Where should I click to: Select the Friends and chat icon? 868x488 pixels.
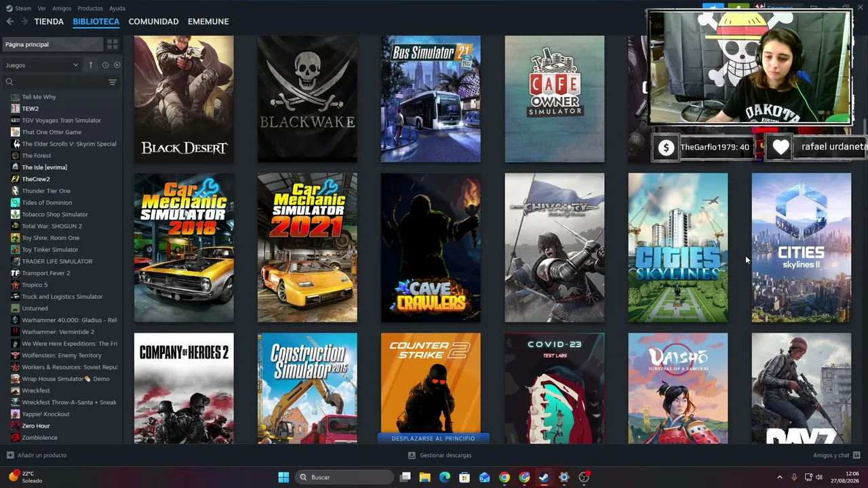856,455
